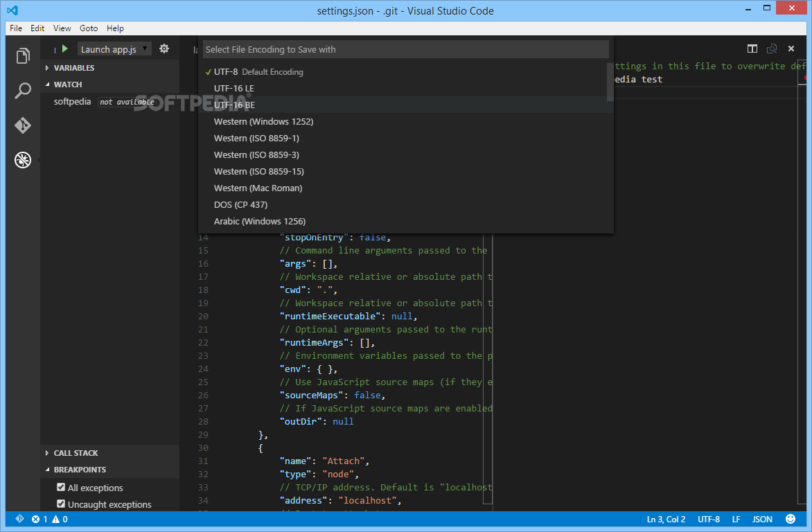
Task: Click JSON language mode in status bar
Action: 761,519
